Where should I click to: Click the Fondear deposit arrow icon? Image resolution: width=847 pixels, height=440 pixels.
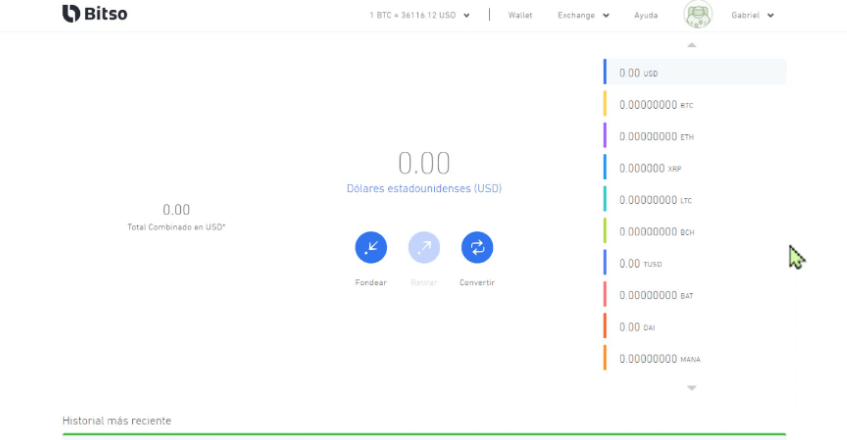point(370,247)
